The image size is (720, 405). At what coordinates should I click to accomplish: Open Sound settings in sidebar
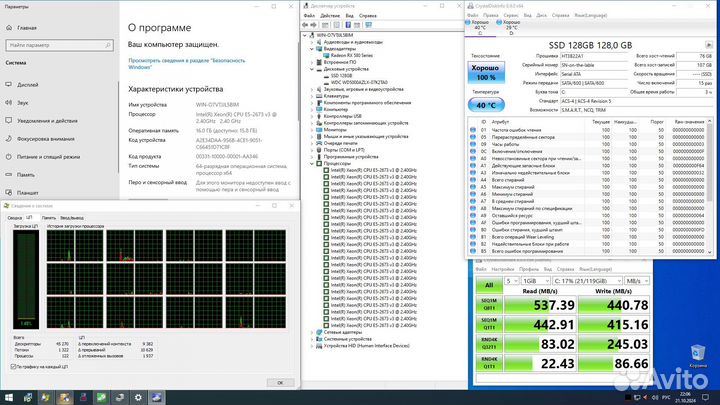22,103
